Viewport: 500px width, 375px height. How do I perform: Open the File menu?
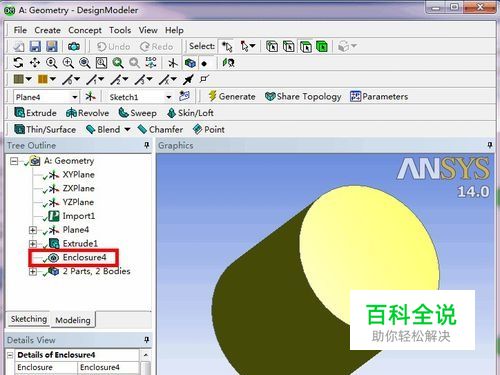point(20,30)
